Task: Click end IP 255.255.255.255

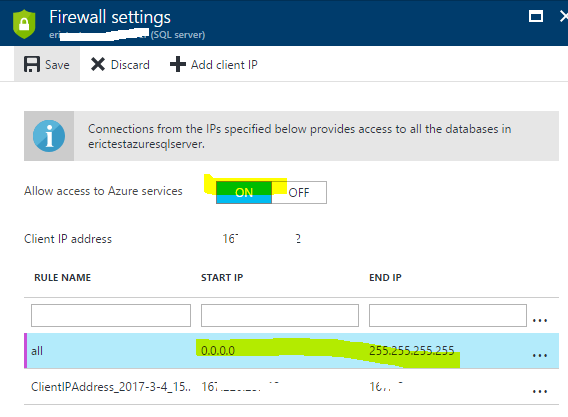Action: [x=412, y=351]
